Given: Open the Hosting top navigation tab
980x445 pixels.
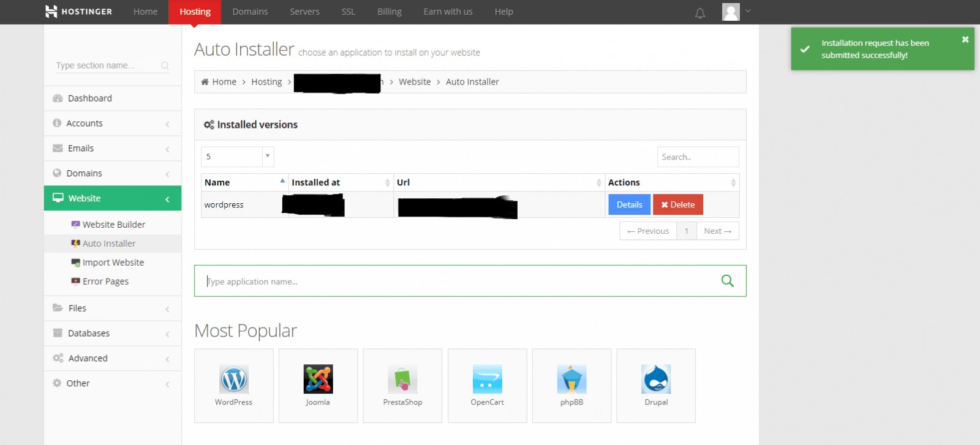Looking at the screenshot, I should pos(195,12).
